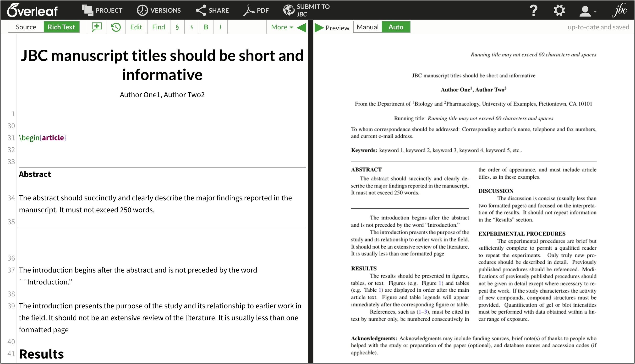Click the Find text button
The image size is (635, 364).
pos(158,27)
